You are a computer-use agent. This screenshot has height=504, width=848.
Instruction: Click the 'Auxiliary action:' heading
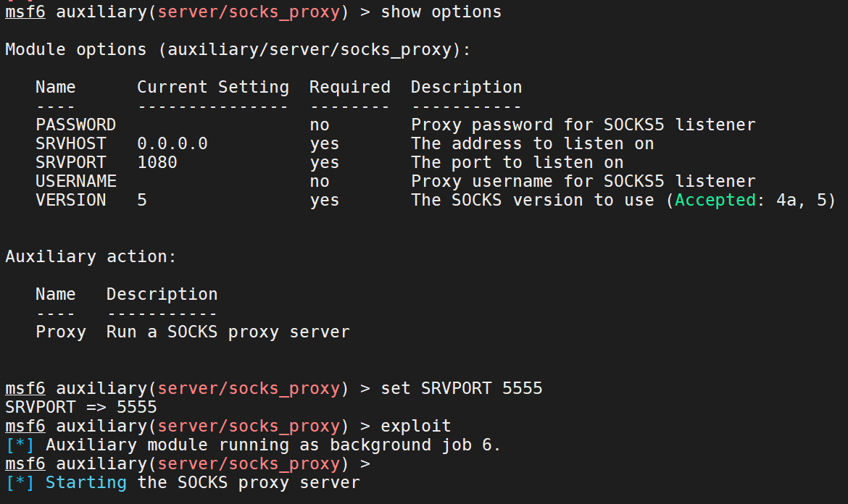coord(91,256)
